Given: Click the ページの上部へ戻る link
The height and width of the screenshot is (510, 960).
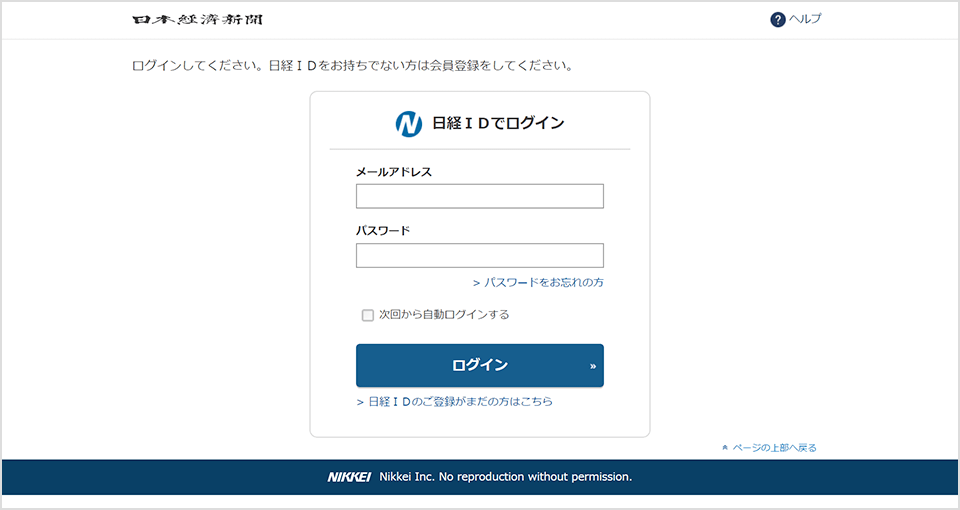Looking at the screenshot, I should point(774,448).
